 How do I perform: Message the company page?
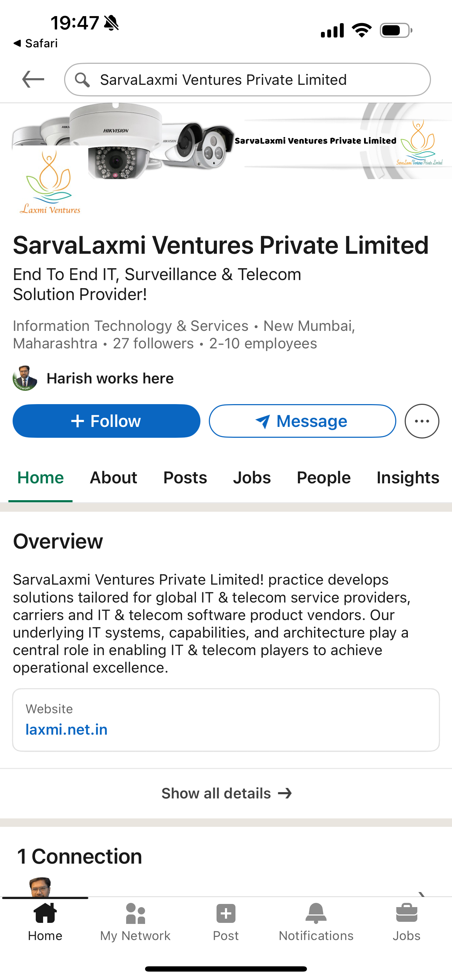[x=302, y=421]
